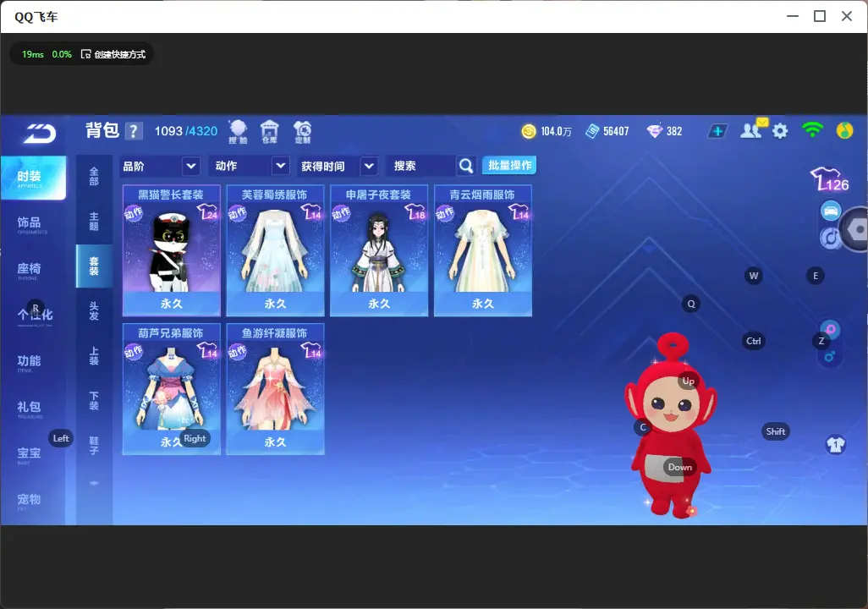Open the 定制 customization icon
Image resolution: width=868 pixels, height=609 pixels.
pos(302,132)
